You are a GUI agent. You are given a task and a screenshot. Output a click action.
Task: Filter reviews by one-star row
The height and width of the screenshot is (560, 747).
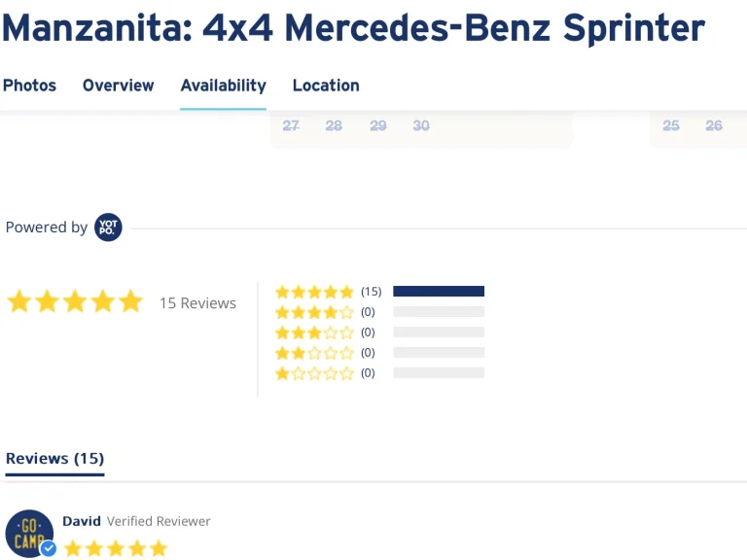tap(314, 373)
